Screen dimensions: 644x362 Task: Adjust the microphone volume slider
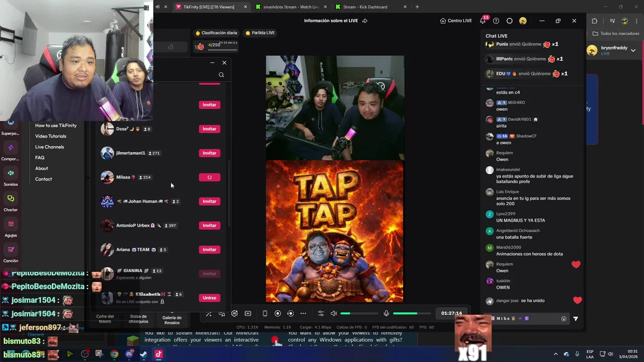pyautogui.click(x=412, y=313)
